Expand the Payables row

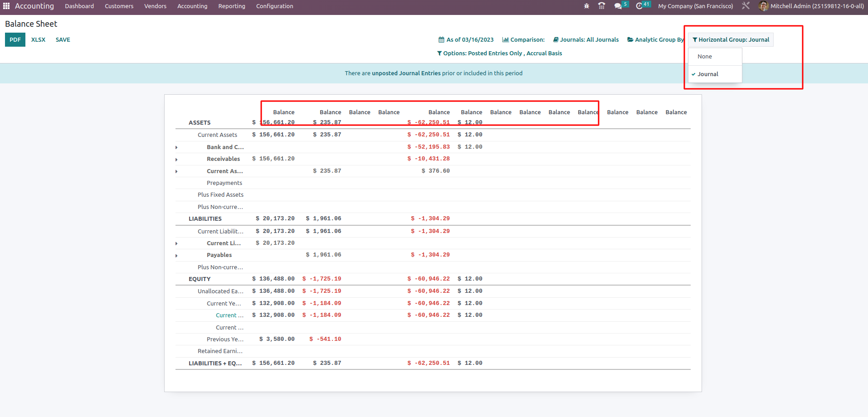pos(176,255)
